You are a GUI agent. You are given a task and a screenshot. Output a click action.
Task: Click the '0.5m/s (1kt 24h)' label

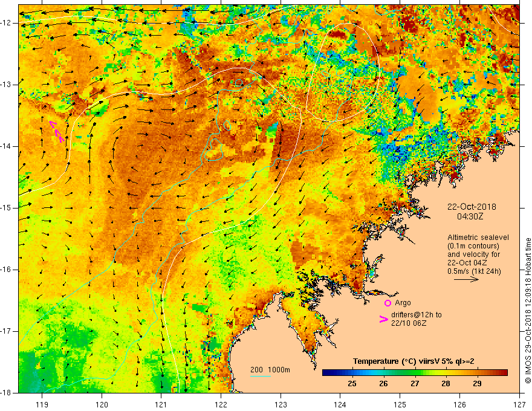point(474,271)
